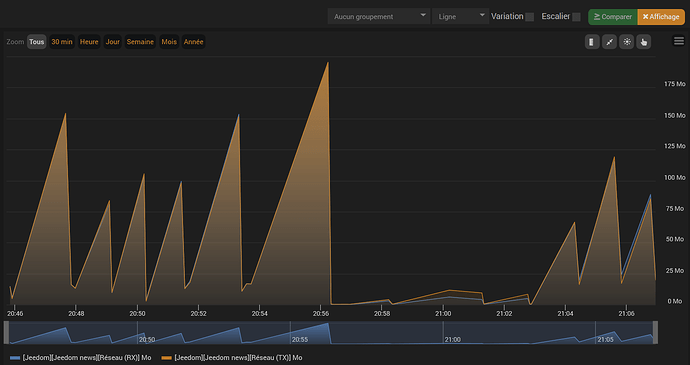Click the 21:00 mark in the navigator timeline
Image resolution: width=690 pixels, height=365 pixels.
coord(452,339)
